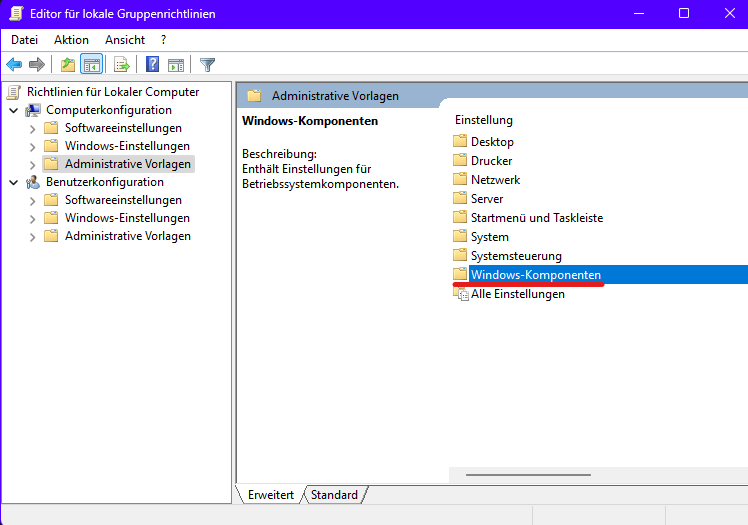Open the Ansicht menu
748x525 pixels.
click(x=125, y=40)
